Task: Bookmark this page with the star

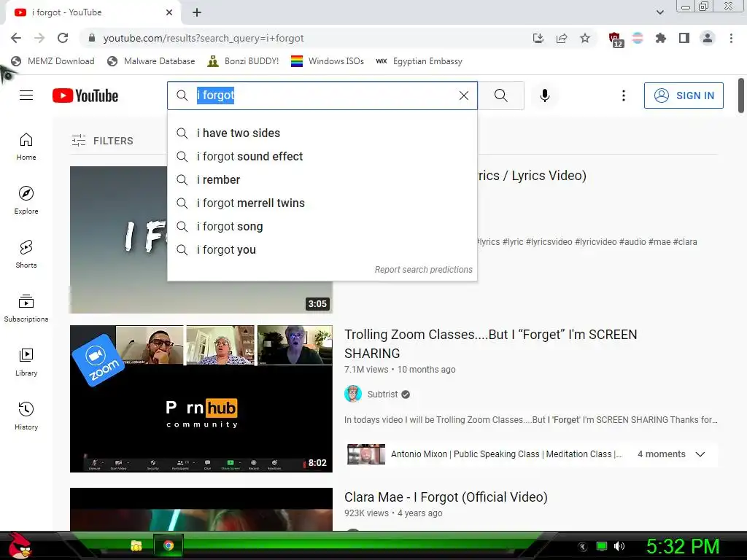Action: 585,38
